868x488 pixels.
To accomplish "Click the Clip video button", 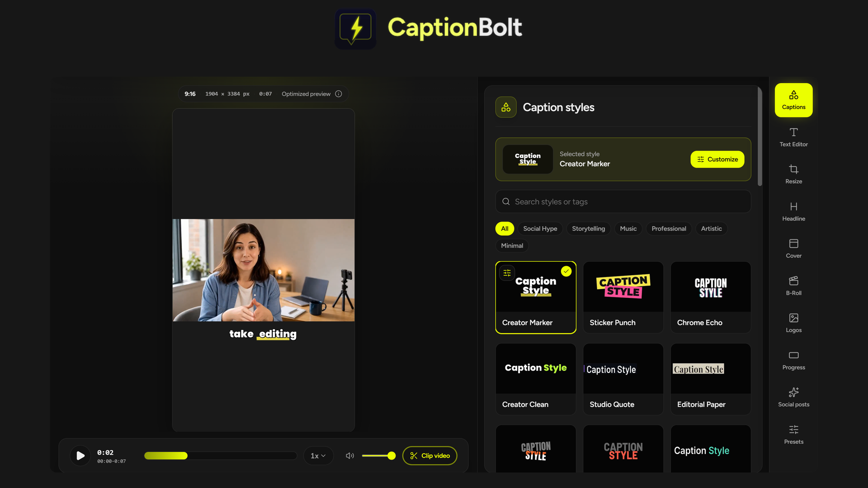I will (x=429, y=455).
